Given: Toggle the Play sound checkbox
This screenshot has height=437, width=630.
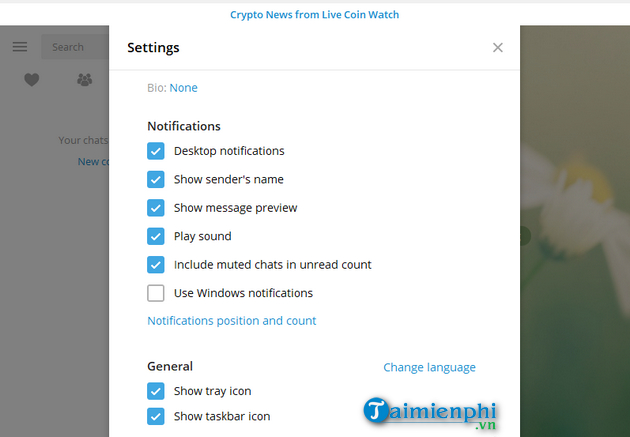Looking at the screenshot, I should click(x=156, y=237).
